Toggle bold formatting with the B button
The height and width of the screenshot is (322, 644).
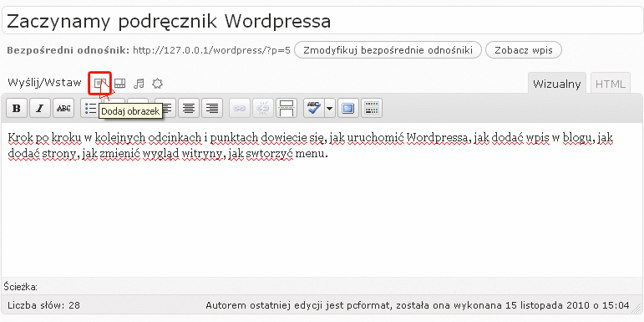17,108
